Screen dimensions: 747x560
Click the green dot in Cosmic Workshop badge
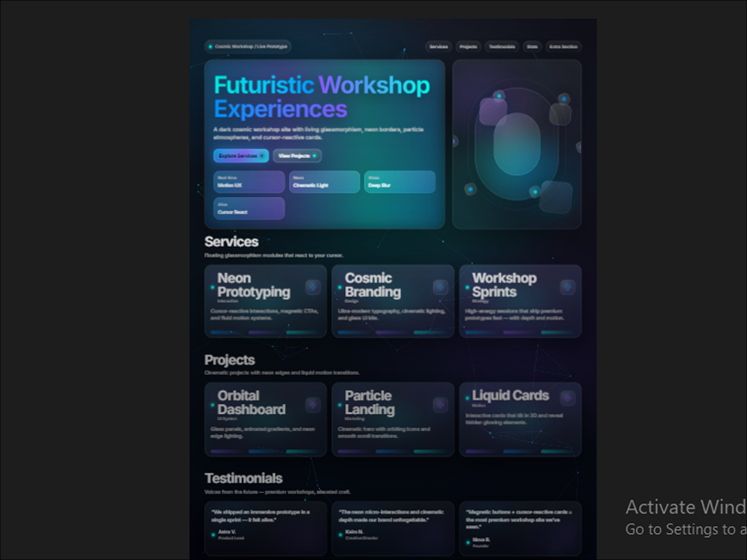210,47
